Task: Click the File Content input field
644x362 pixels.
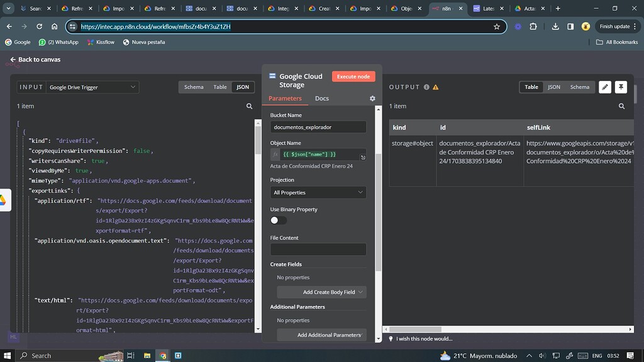Action: (318, 249)
